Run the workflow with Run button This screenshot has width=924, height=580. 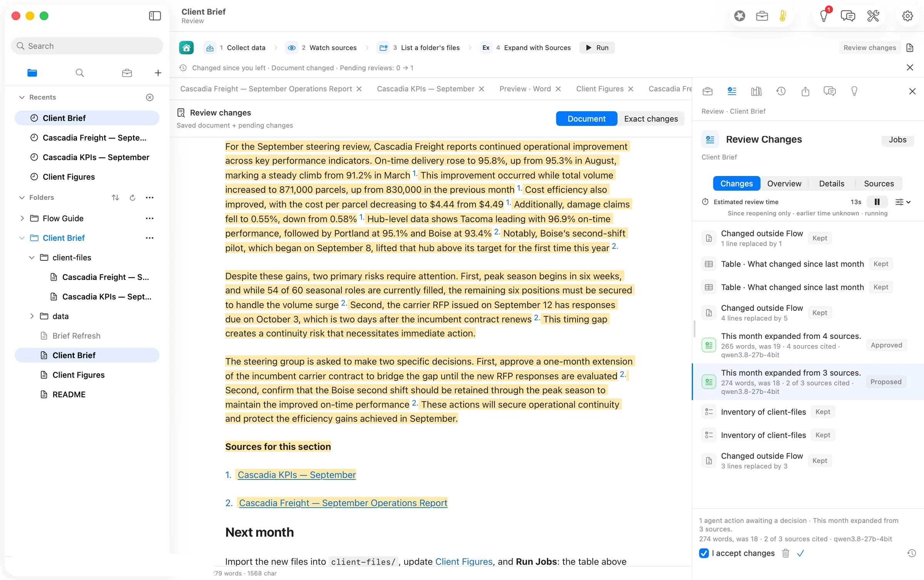point(597,47)
